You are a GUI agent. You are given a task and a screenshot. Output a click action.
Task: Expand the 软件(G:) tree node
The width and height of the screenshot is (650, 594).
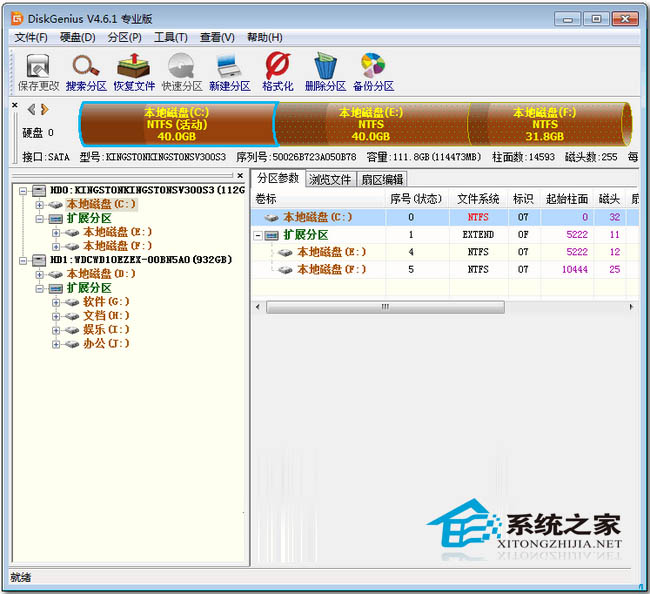pos(56,303)
